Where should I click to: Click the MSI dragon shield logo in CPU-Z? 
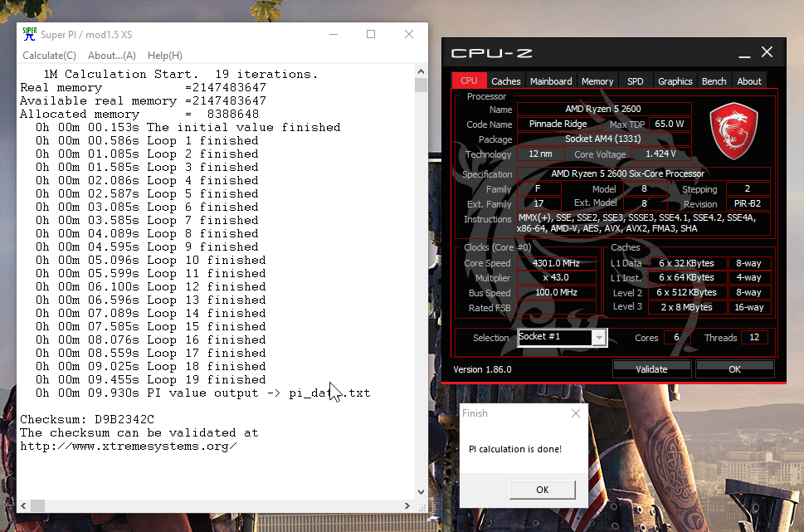click(733, 131)
